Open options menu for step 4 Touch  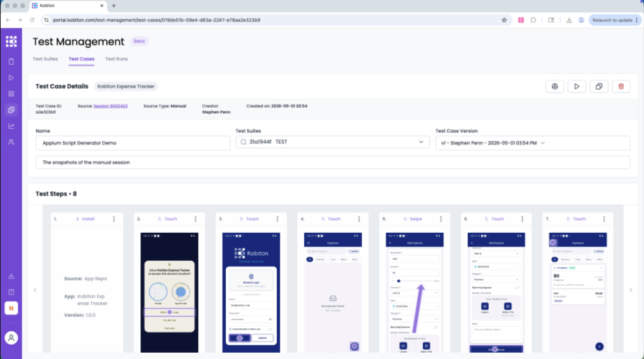point(359,219)
